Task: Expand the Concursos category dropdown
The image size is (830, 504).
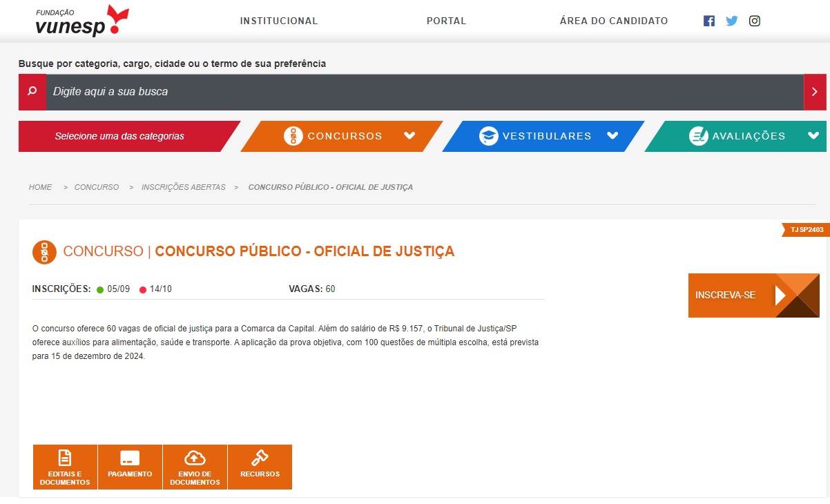Action: pos(409,136)
